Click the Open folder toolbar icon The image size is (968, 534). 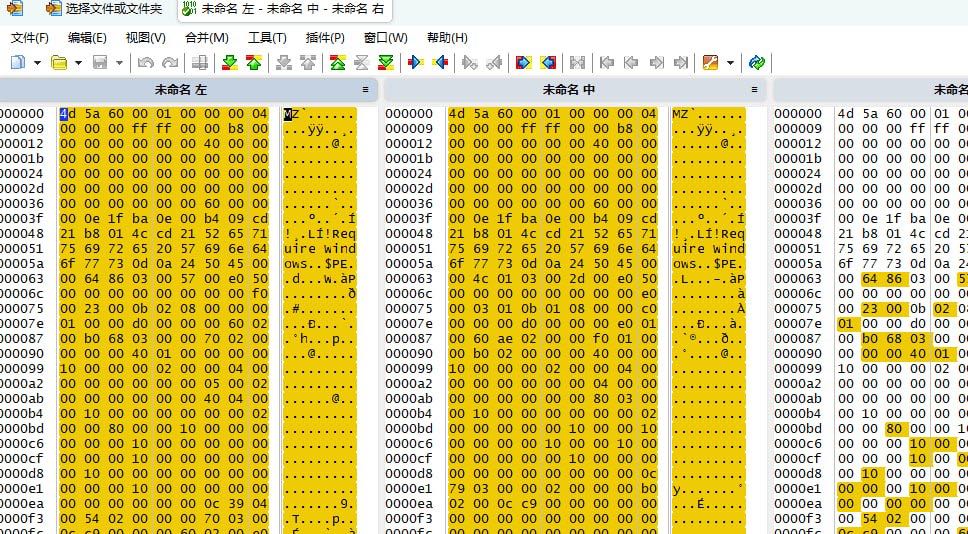click(59, 63)
